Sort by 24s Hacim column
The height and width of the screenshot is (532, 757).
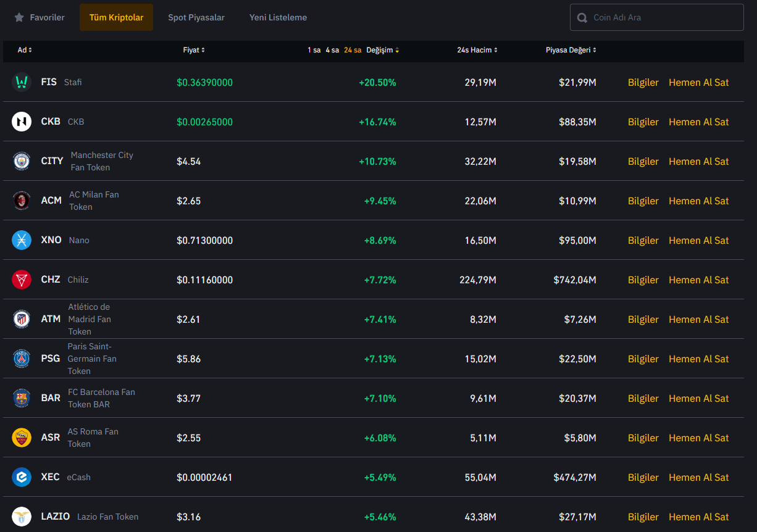point(477,50)
